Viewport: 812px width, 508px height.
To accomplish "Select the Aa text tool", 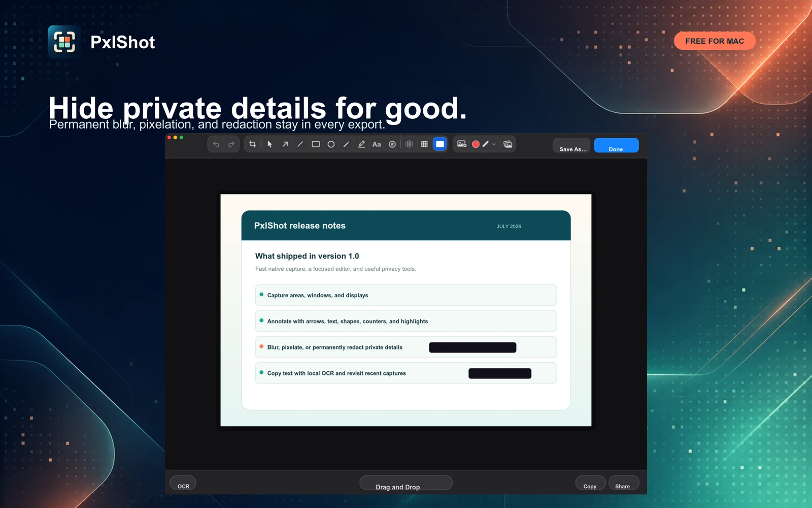I will click(377, 144).
